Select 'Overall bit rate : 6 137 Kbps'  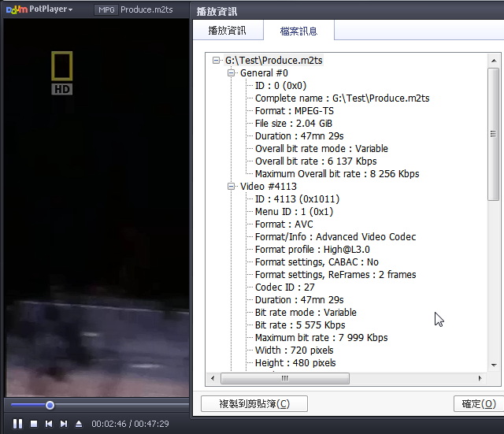coord(316,161)
